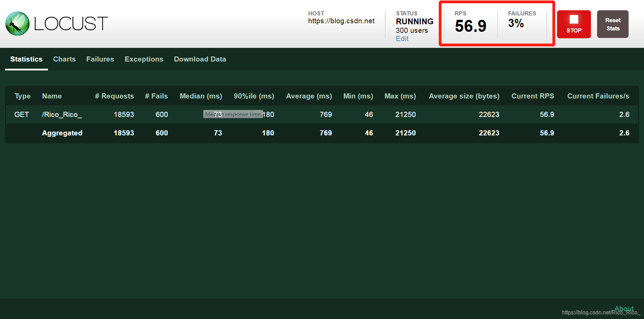Click the /Rico_Rico_ request name cell

pos(62,115)
